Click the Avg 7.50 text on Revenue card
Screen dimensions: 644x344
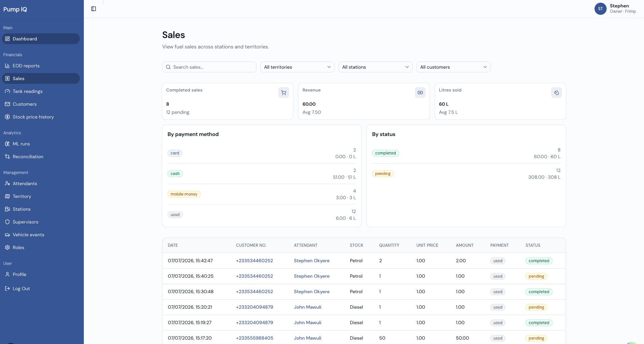tap(312, 112)
